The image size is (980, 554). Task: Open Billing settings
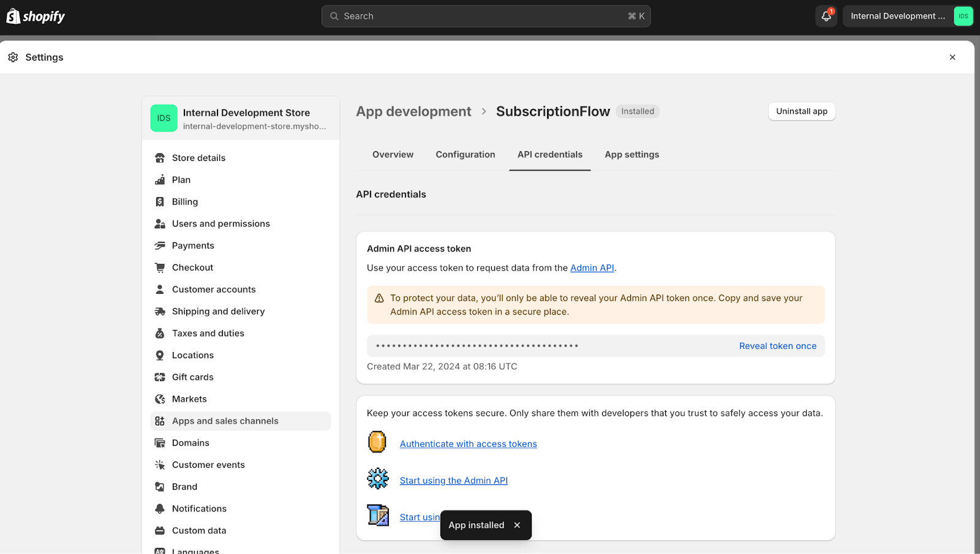(x=241, y=202)
